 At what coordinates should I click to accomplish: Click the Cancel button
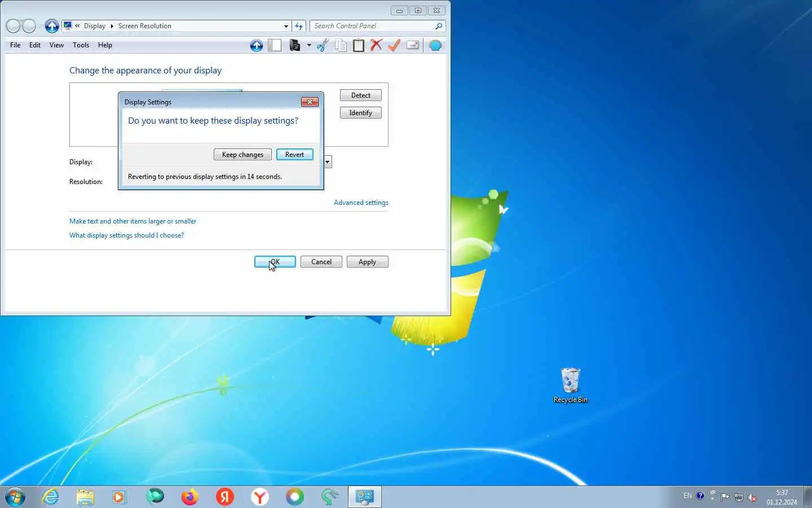pyautogui.click(x=321, y=262)
